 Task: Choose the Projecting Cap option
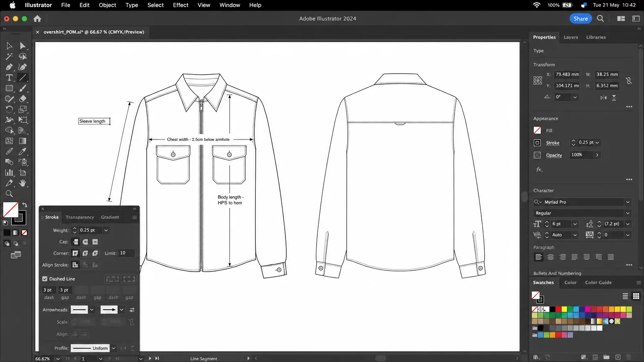click(95, 242)
